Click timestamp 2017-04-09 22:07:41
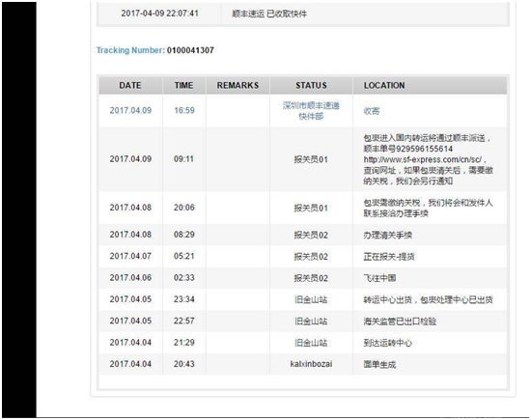 (159, 14)
